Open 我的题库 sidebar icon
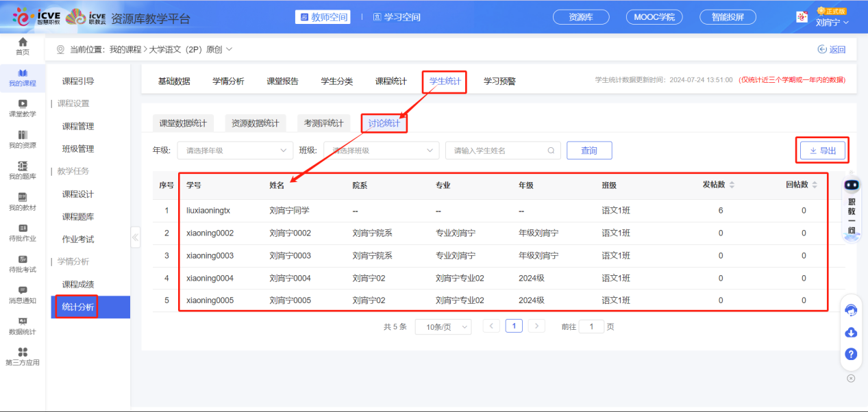Viewport: 868px width, 412px height. (x=23, y=170)
